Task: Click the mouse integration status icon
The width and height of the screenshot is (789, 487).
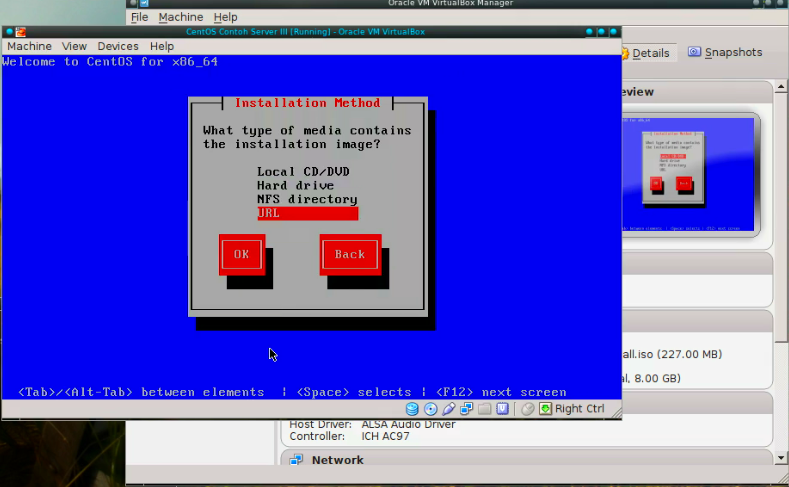Action: point(527,409)
